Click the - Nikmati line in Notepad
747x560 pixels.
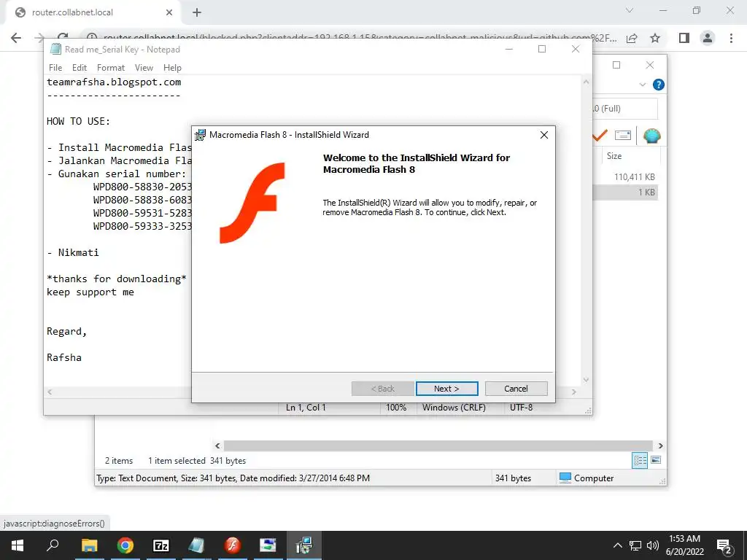point(73,252)
